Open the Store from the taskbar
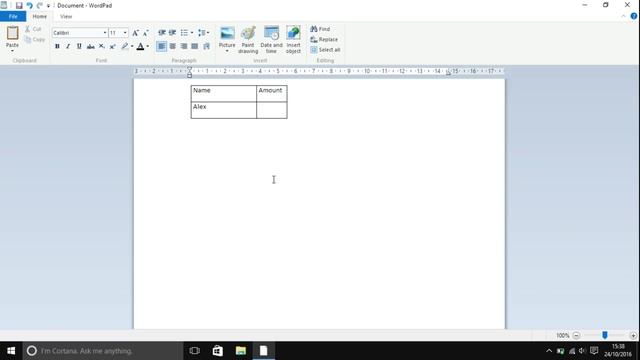This screenshot has height=360, width=640. pos(218,351)
